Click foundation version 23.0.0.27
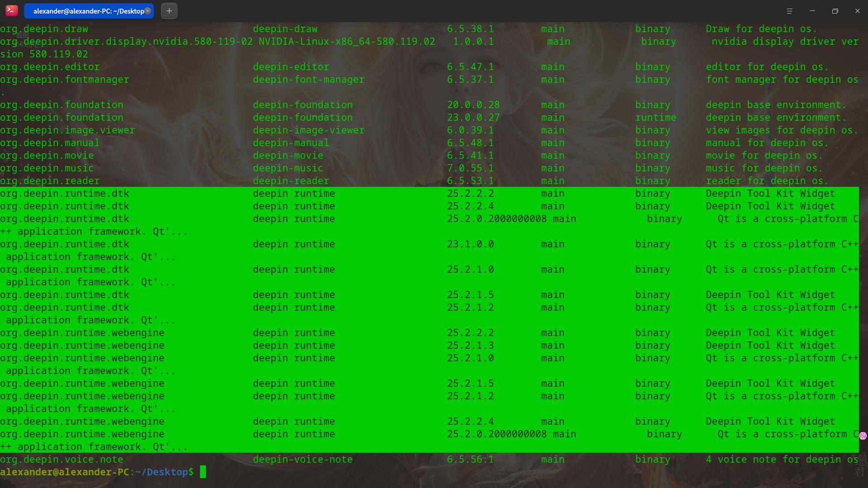Viewport: 868px width, 488px height. pyautogui.click(x=473, y=118)
